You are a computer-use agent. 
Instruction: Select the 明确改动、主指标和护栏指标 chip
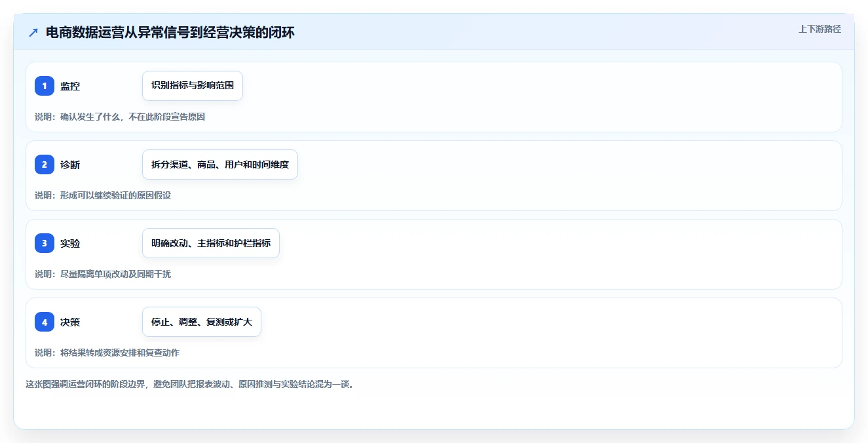[211, 243]
